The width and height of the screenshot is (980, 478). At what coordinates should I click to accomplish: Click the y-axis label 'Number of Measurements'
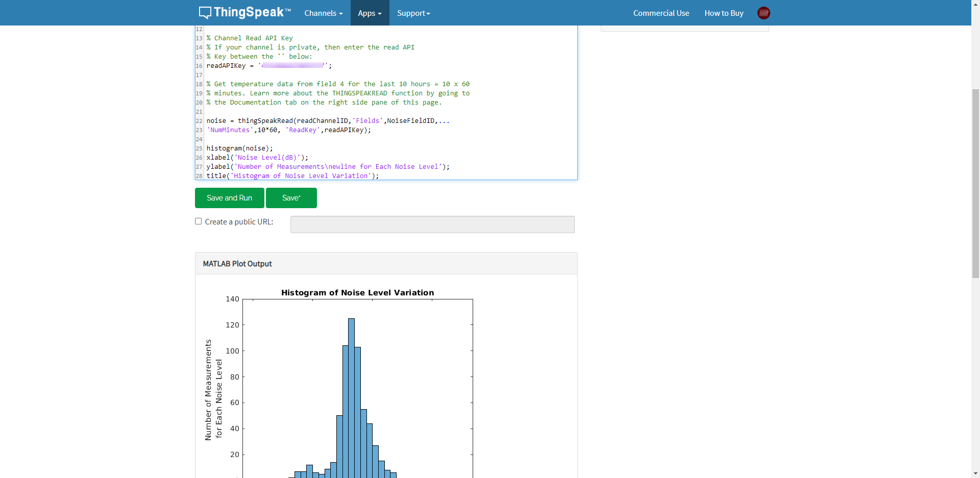pos(208,390)
